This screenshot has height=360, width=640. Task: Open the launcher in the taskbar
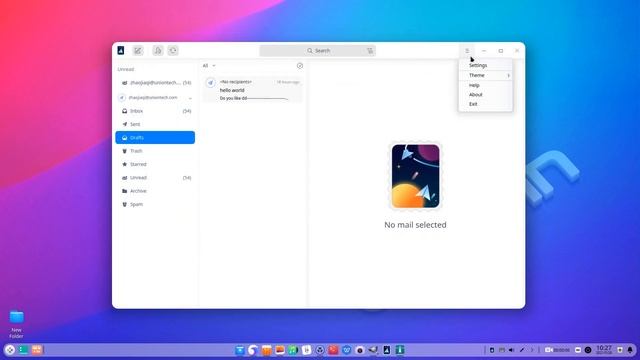click(x=10, y=350)
